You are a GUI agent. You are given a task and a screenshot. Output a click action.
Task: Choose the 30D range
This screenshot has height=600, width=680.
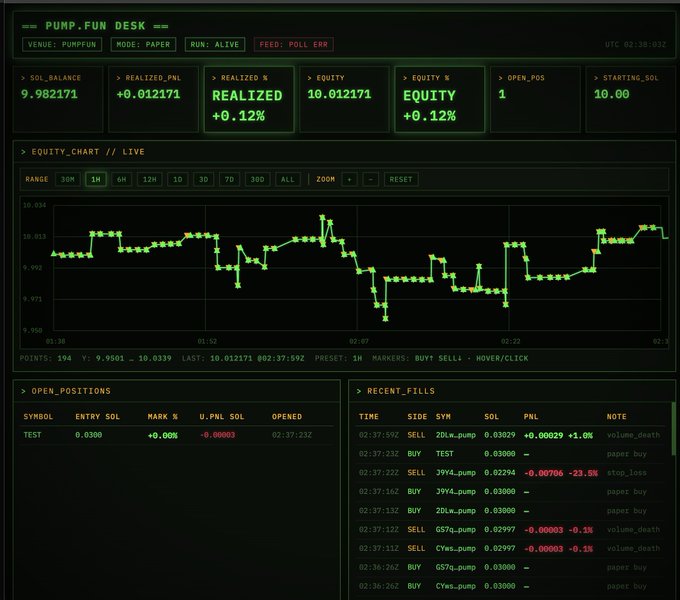tap(258, 179)
